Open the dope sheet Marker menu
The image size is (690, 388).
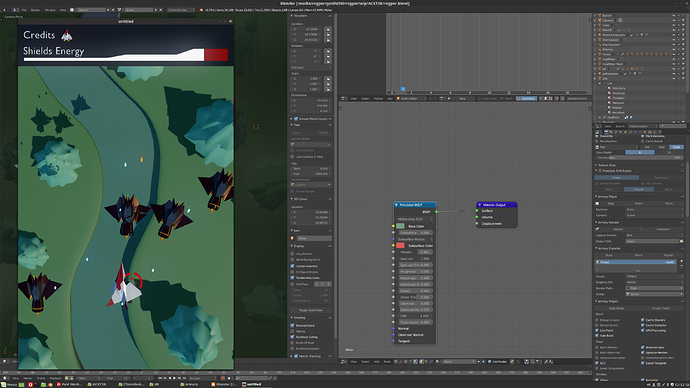point(378,99)
